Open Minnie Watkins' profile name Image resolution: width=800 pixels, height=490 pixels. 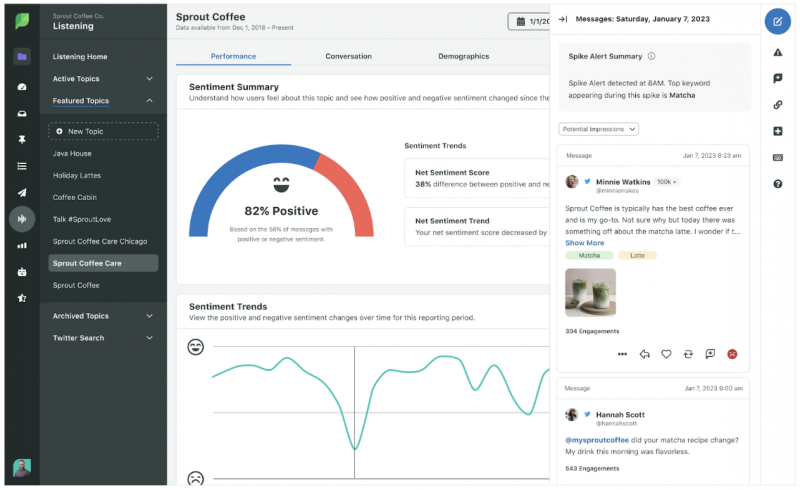(x=623, y=182)
